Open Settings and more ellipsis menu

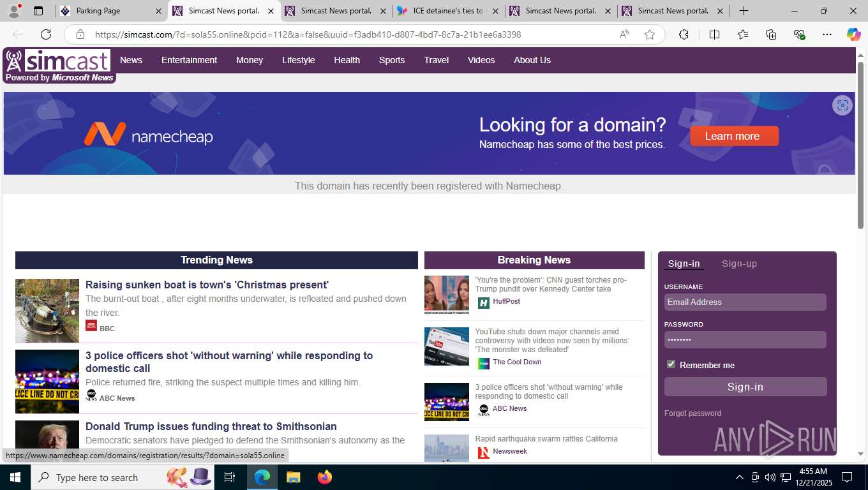[x=827, y=34]
